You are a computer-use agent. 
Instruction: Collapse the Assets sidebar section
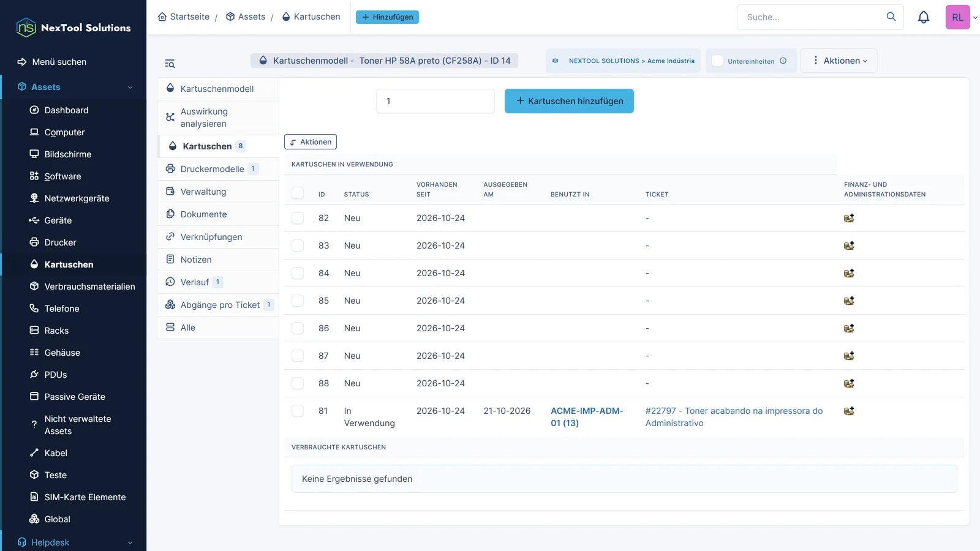click(x=73, y=87)
